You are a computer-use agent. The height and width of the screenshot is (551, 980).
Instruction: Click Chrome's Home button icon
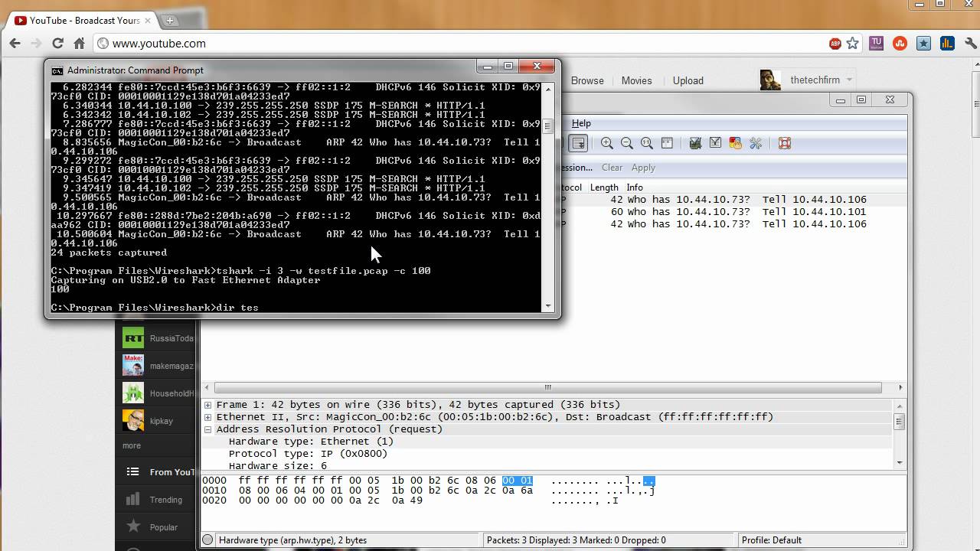pyautogui.click(x=79, y=44)
